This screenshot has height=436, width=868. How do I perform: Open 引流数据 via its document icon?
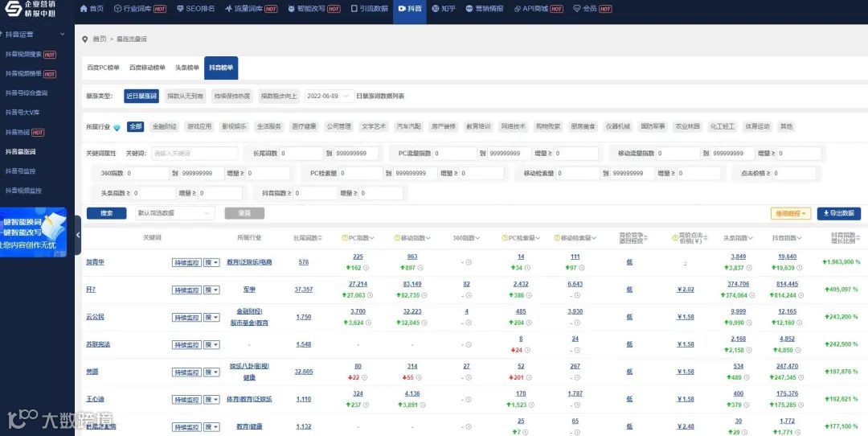point(355,9)
